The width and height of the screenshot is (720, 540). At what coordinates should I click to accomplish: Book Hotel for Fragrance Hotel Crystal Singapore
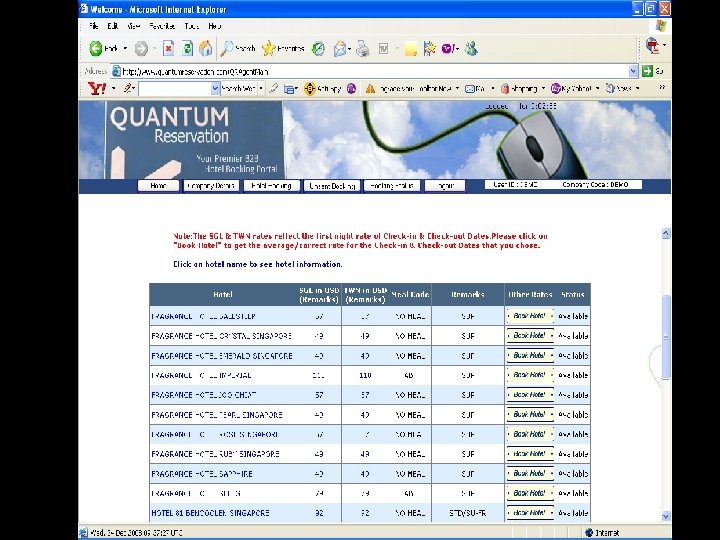(x=530, y=336)
